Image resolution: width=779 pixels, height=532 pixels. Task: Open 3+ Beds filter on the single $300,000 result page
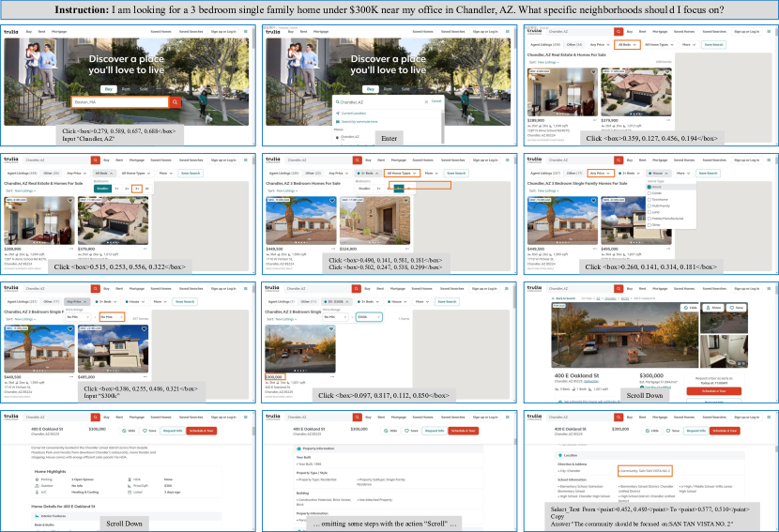369,301
